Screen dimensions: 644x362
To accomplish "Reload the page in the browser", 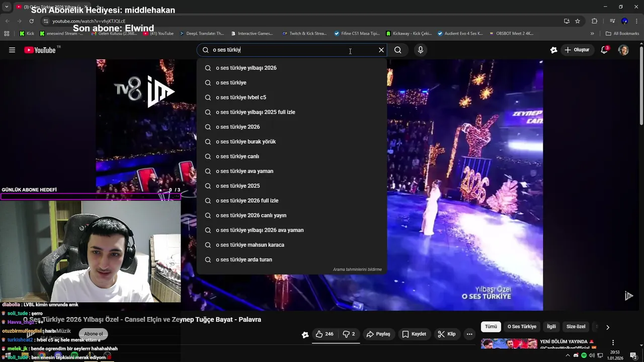I will [31, 21].
